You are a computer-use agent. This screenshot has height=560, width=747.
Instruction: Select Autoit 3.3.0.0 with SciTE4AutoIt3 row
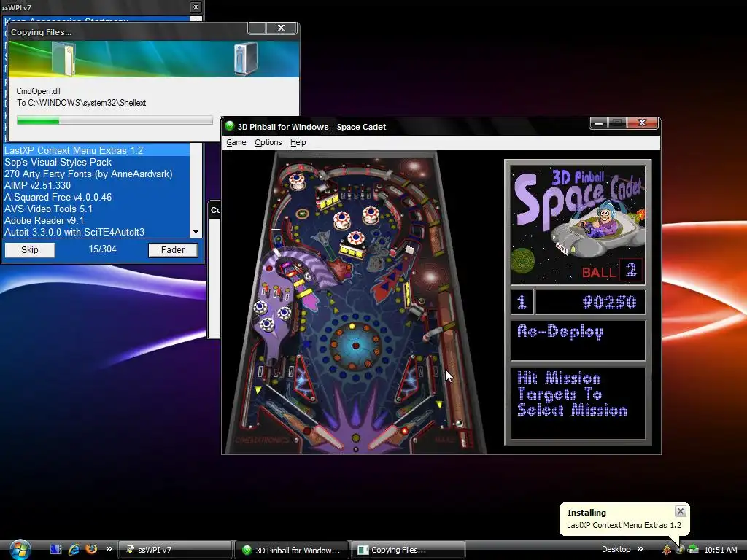(97, 233)
